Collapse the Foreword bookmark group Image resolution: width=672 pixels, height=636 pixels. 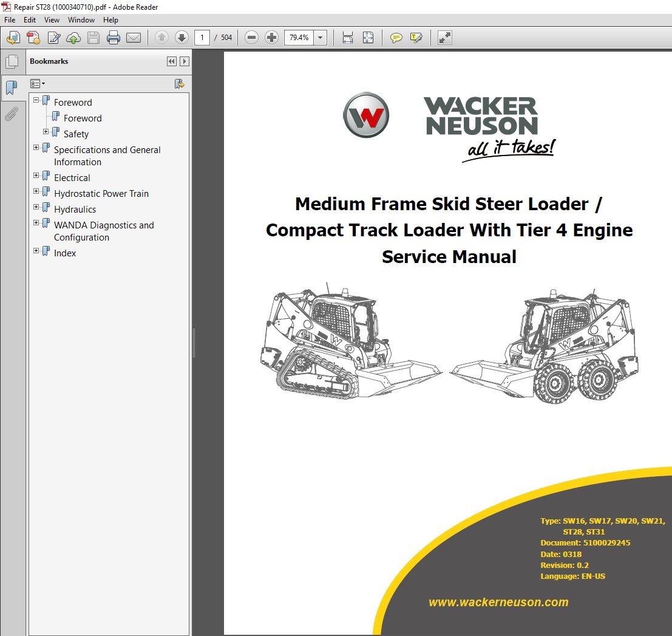(36, 100)
